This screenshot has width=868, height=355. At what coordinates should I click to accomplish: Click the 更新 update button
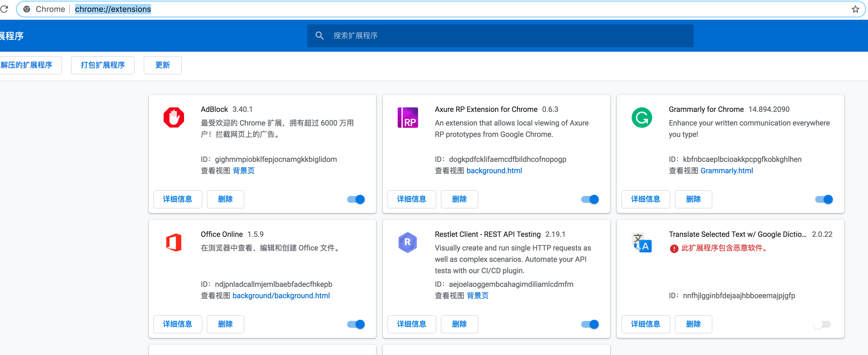tap(162, 65)
